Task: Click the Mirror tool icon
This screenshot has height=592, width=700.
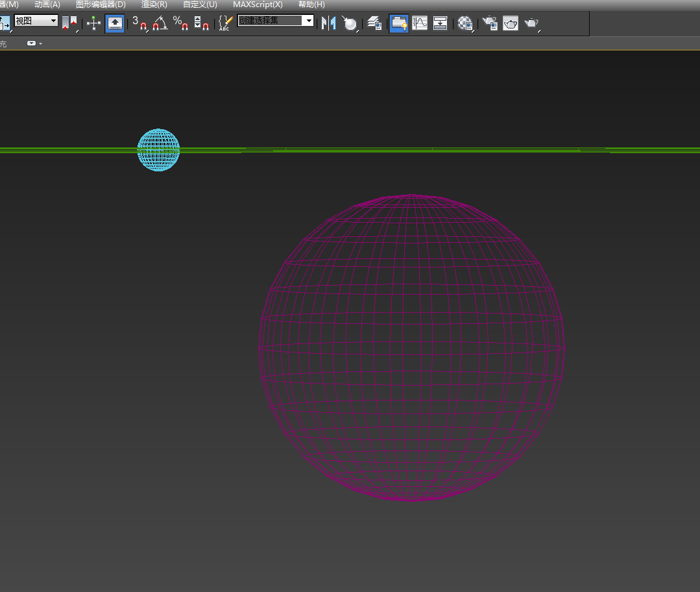Action: coord(329,23)
